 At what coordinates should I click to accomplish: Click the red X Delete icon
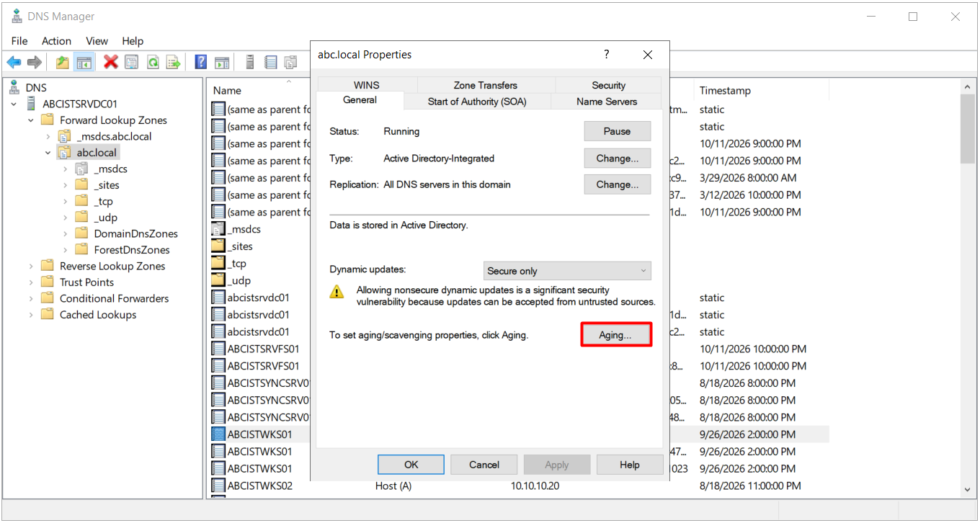110,63
